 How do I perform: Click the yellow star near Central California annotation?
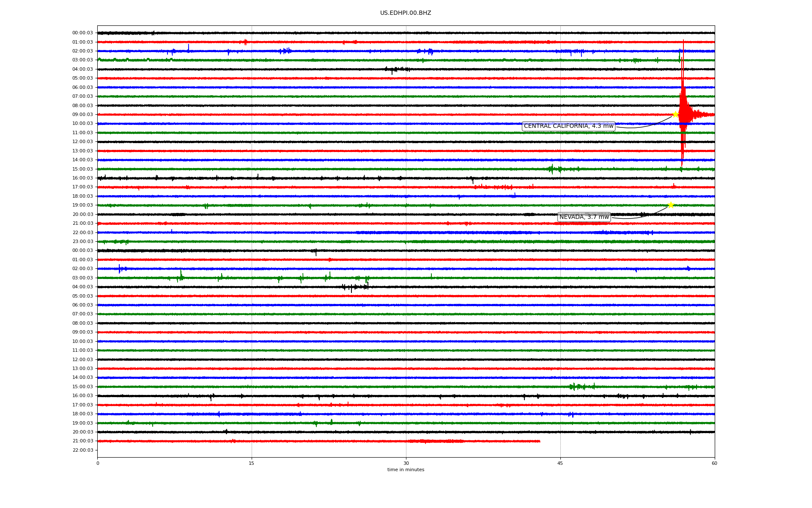(x=675, y=114)
